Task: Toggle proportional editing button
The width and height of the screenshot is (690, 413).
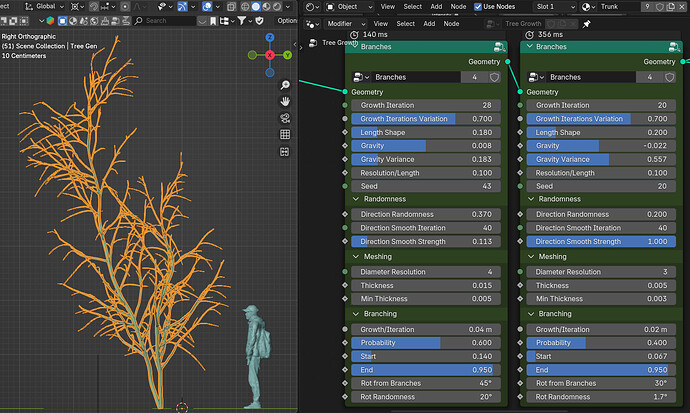Action: pos(125,7)
